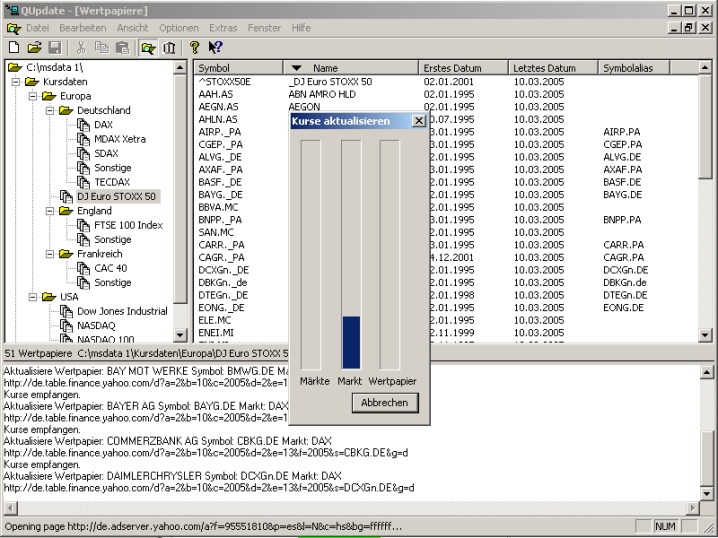The image size is (718, 538).
Task: Click the markets building toolbar icon
Action: click(x=169, y=47)
